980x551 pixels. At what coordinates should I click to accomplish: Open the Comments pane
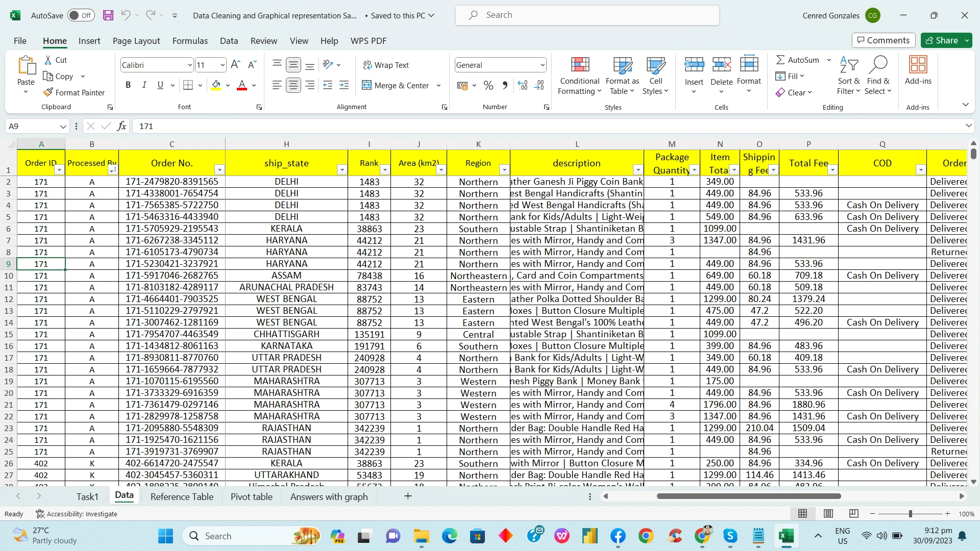(883, 40)
